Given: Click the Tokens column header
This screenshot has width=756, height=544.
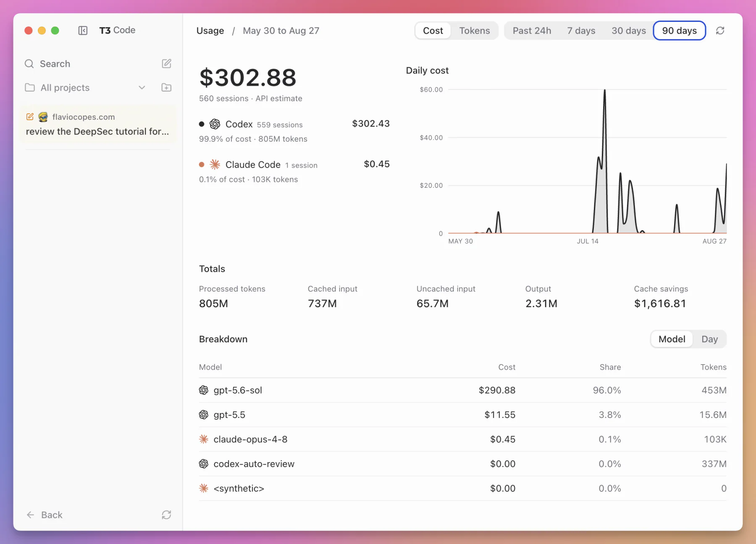Looking at the screenshot, I should [713, 367].
